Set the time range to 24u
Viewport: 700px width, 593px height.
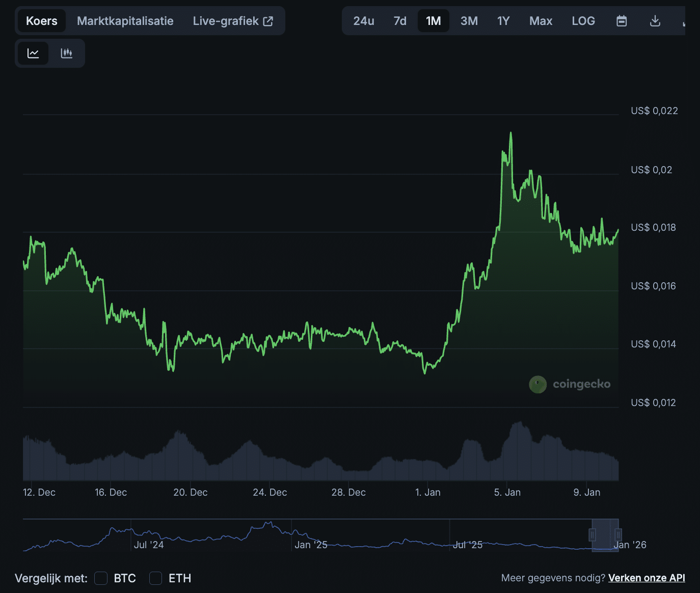coord(364,21)
